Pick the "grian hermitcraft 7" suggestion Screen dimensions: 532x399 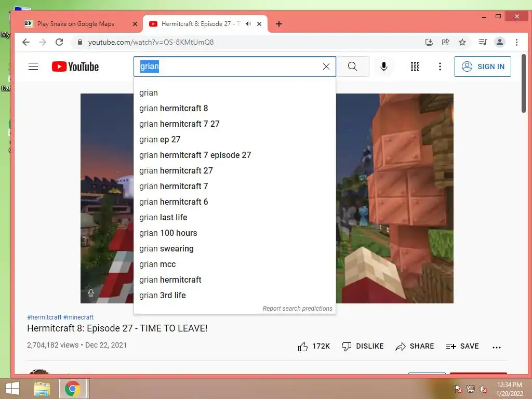tap(234, 187)
